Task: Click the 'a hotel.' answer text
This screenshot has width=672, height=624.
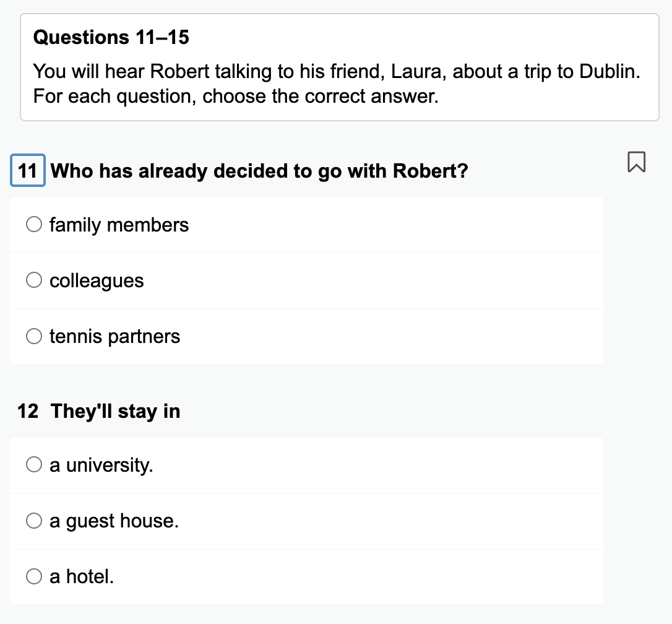Action: [82, 576]
